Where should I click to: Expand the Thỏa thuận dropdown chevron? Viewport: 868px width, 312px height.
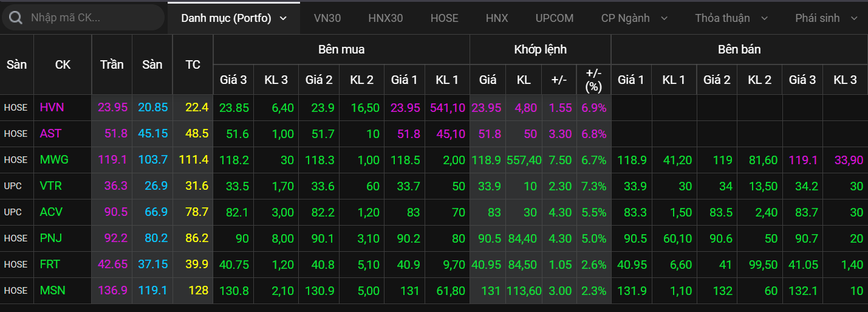[x=764, y=18]
